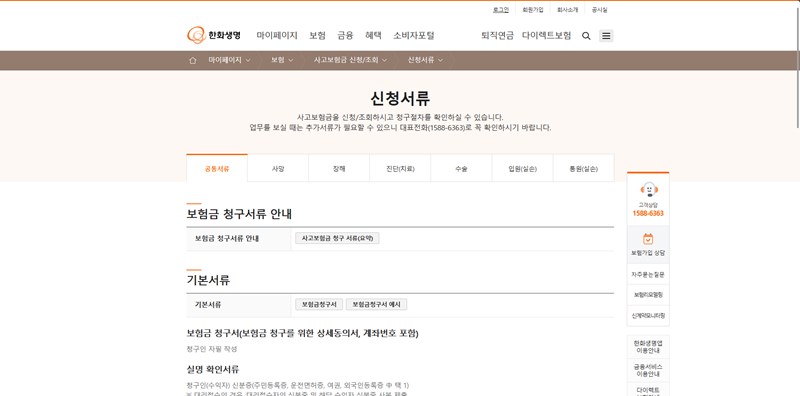Click the 신청서류 page heading
The height and width of the screenshot is (396, 800).
pyautogui.click(x=400, y=98)
